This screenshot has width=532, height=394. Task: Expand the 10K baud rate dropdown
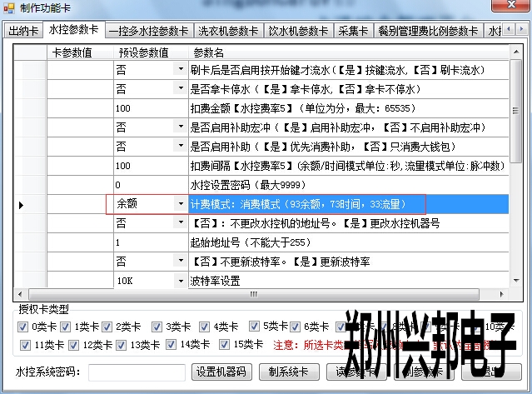[x=180, y=281]
